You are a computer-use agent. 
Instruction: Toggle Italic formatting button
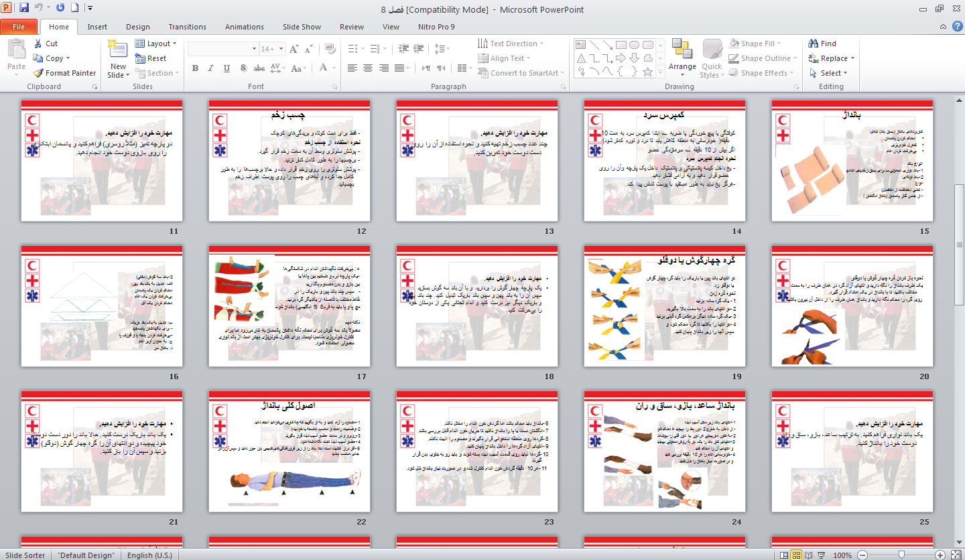211,68
